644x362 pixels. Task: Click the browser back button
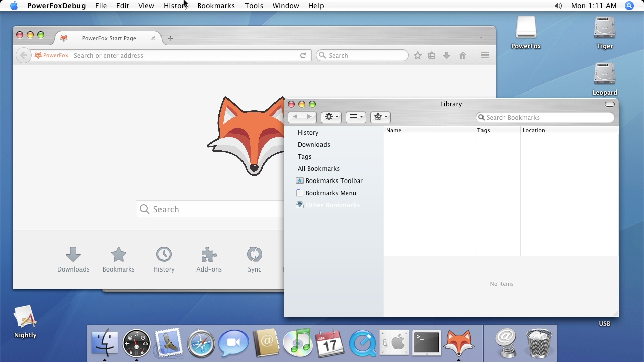pyautogui.click(x=23, y=55)
